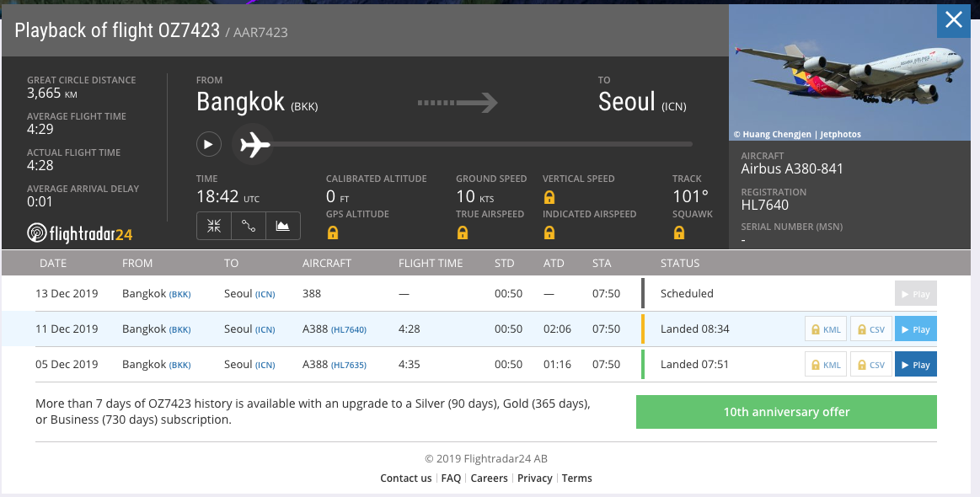
Task: Click the '02:06' ATD cell
Action: pyautogui.click(x=557, y=329)
